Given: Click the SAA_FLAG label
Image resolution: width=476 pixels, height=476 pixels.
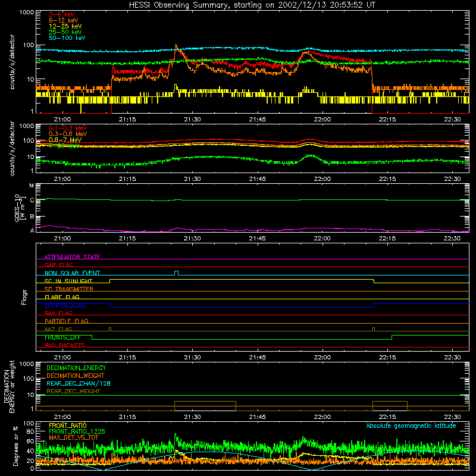Looking at the screenshot, I should 58,313.
